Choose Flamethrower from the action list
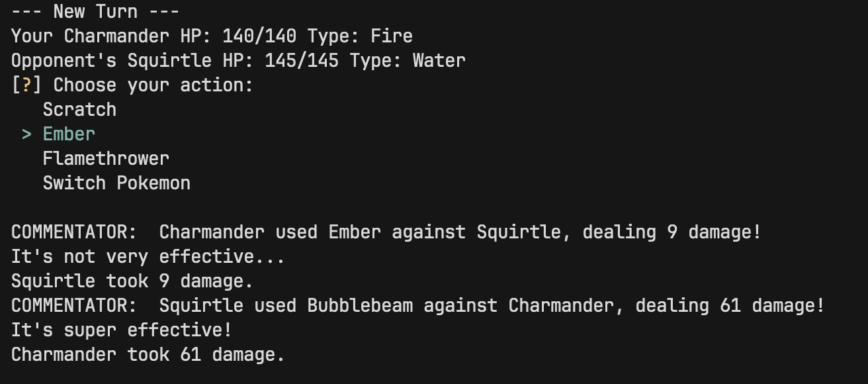868x384 pixels. 106,158
